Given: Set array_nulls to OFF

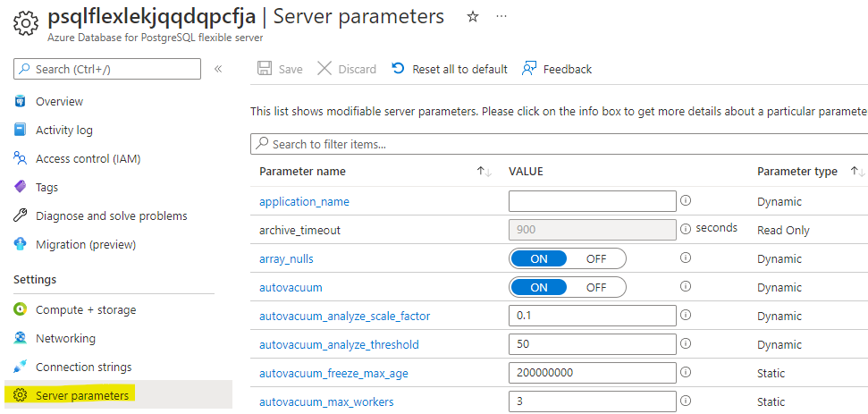Looking at the screenshot, I should 596,258.
